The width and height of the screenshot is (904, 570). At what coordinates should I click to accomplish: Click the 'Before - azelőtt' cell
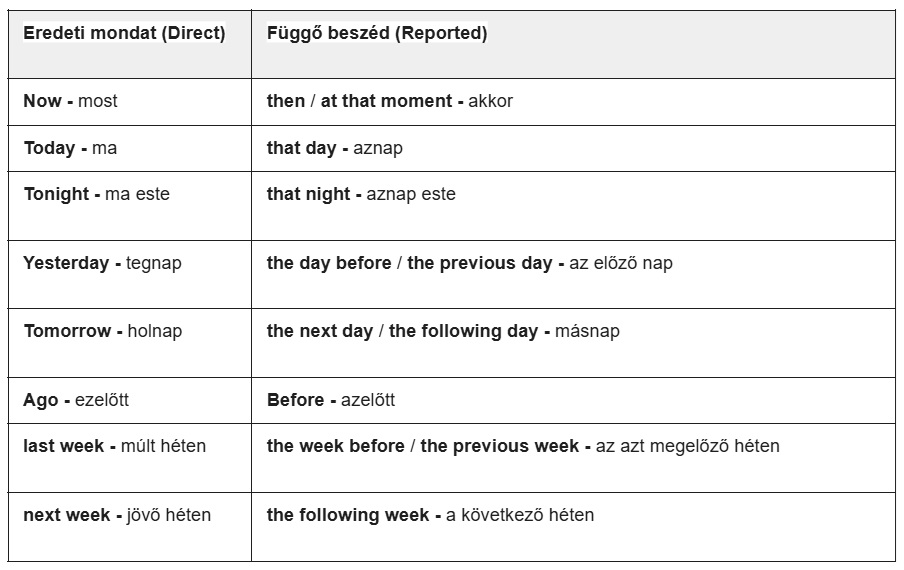[x=331, y=400]
